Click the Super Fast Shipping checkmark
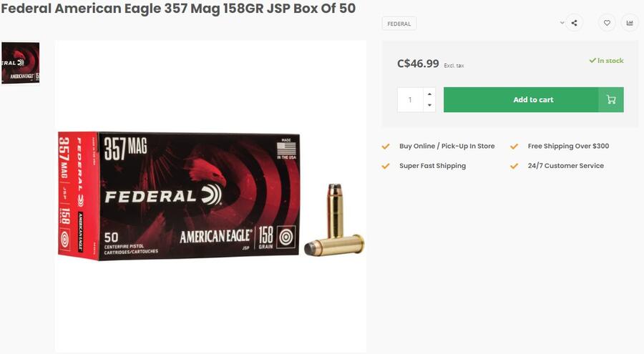The height and width of the screenshot is (354, 644). point(386,166)
